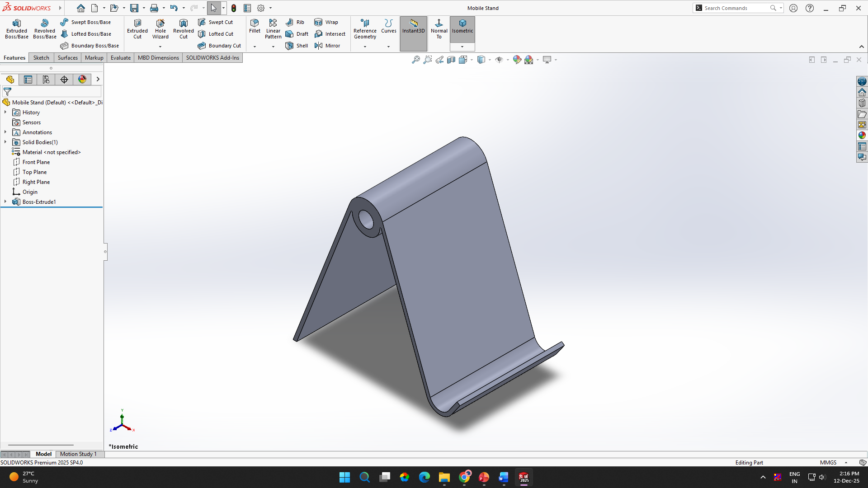The width and height of the screenshot is (868, 488).
Task: Expand the Solid Bodies(1) node
Action: [x=5, y=142]
